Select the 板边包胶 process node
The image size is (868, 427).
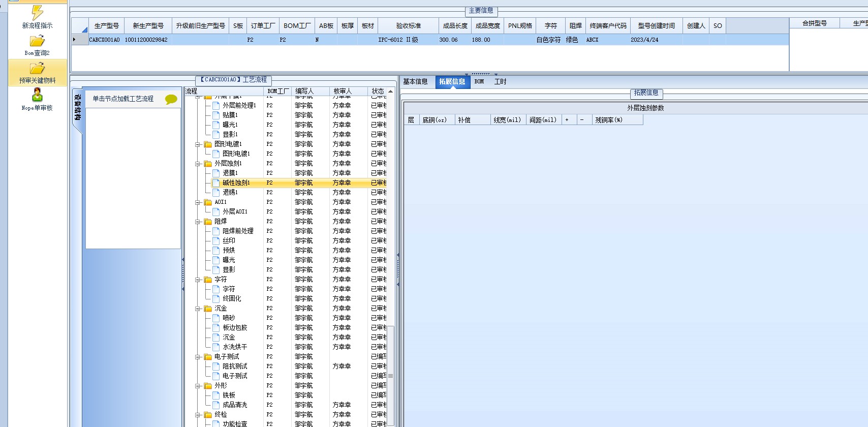pos(235,328)
